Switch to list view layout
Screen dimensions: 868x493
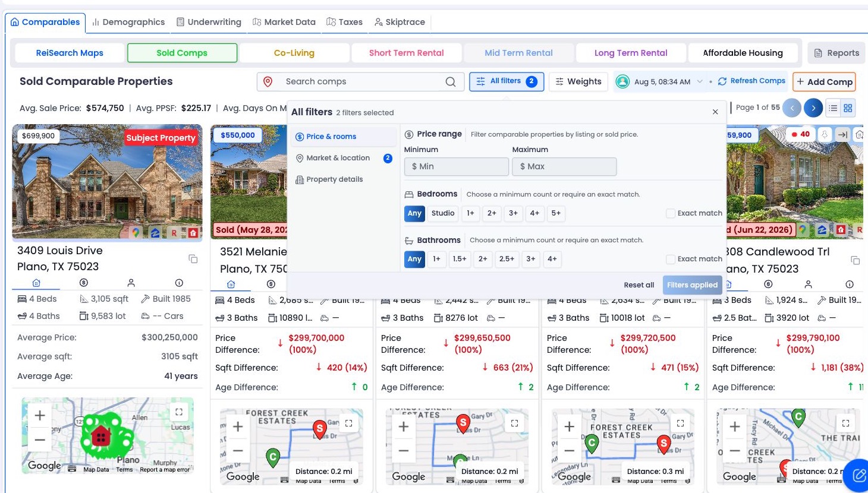coord(833,108)
